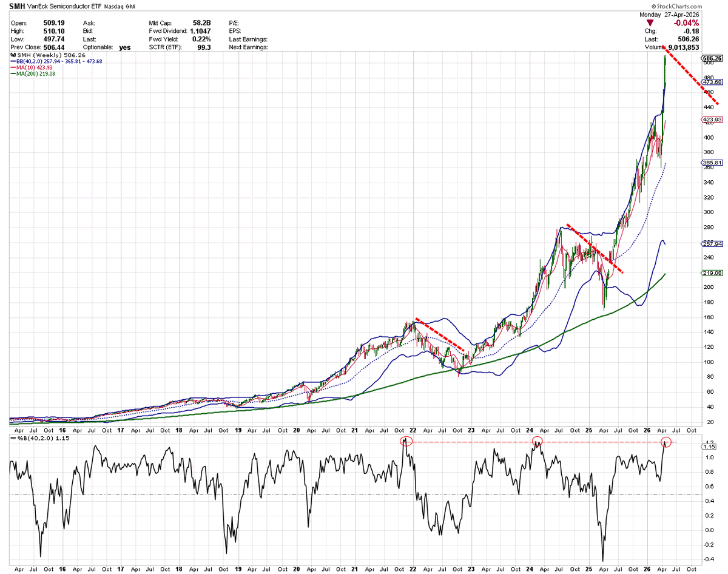Click the SCTR (ETF) value '99.3'
Screen dimensions: 728x574
click(x=204, y=46)
